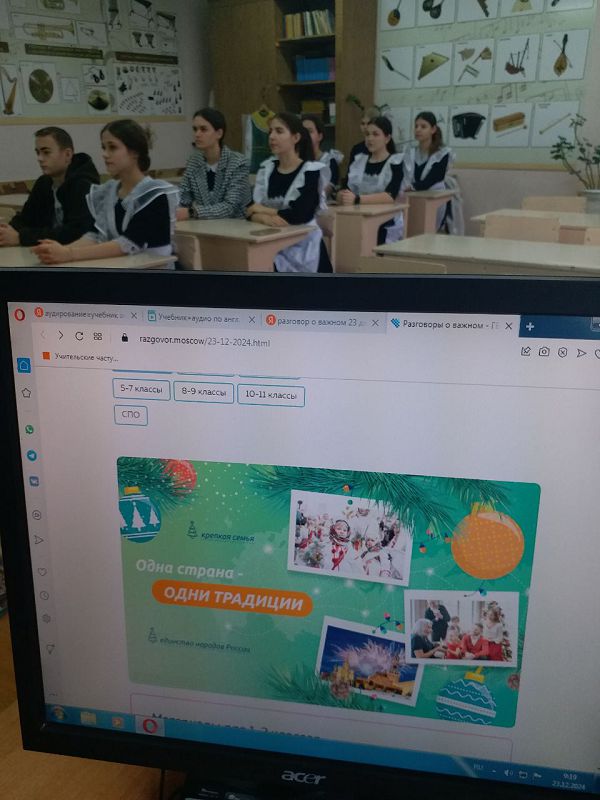Viewport: 600px width, 800px height.
Task: Open the heart pinboards icon in sidebar
Action: point(42,571)
